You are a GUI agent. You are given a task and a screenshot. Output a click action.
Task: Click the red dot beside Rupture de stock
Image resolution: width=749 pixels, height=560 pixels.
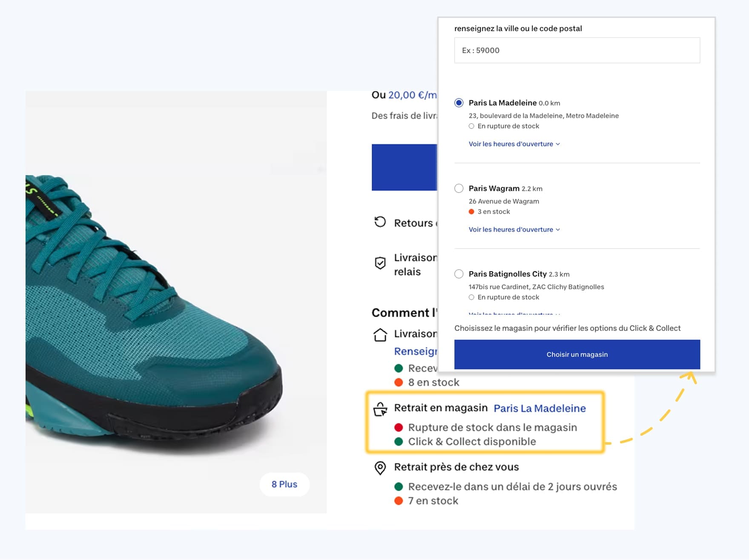coord(399,427)
